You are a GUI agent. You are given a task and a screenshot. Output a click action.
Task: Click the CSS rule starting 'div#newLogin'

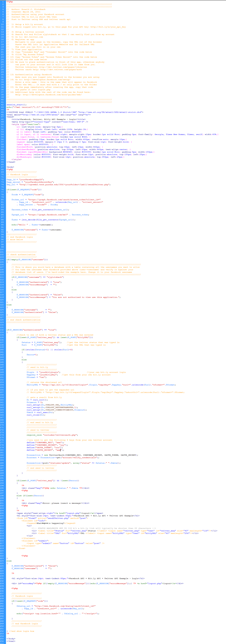point(71,157)
